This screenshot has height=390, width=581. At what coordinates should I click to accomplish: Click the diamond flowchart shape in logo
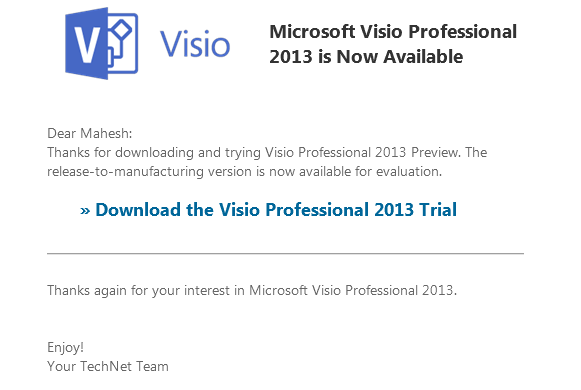(x=122, y=30)
